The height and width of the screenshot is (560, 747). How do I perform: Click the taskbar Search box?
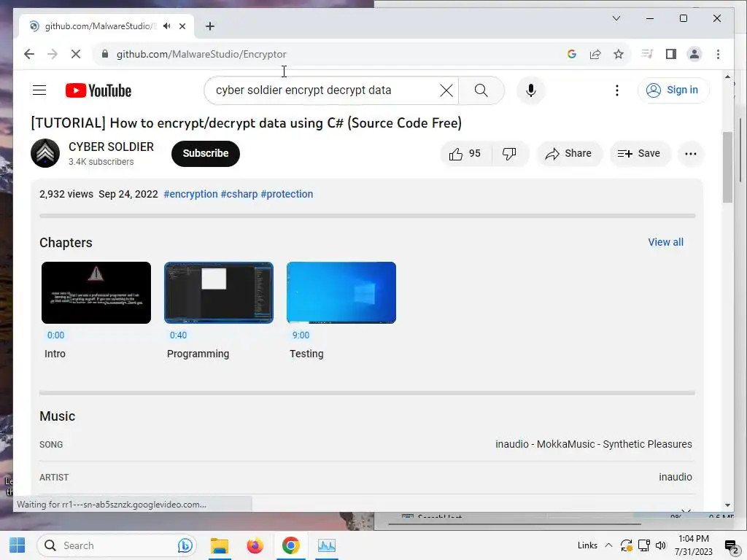pos(117,545)
